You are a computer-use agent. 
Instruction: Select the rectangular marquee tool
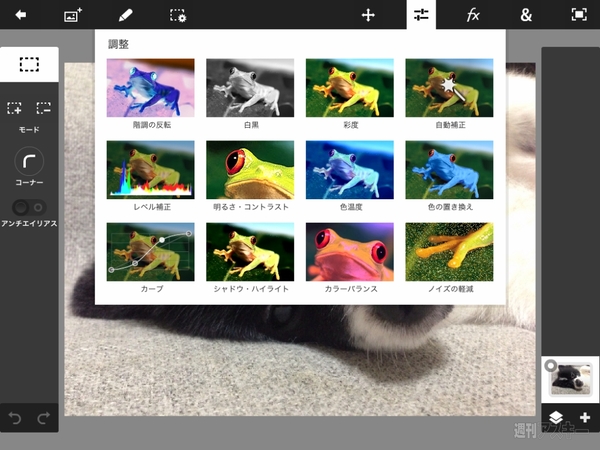tap(29, 64)
